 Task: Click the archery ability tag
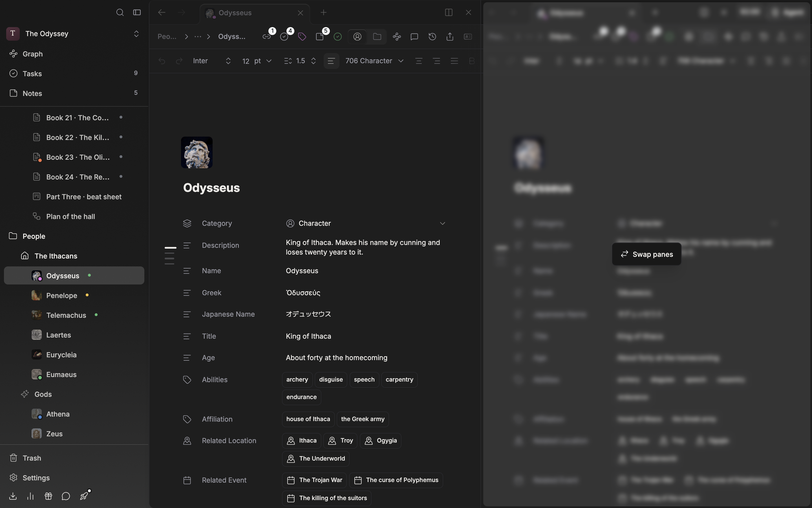point(297,380)
